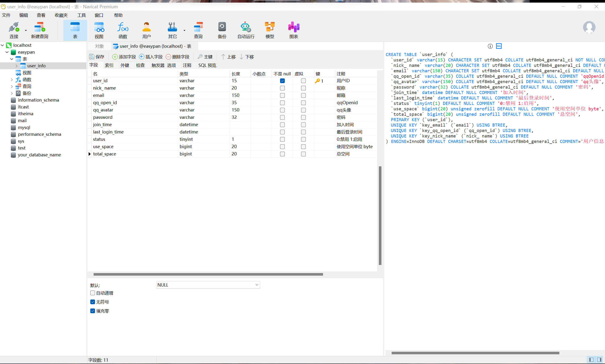
Task: Collapse the easypan database node
Action: (x=7, y=52)
